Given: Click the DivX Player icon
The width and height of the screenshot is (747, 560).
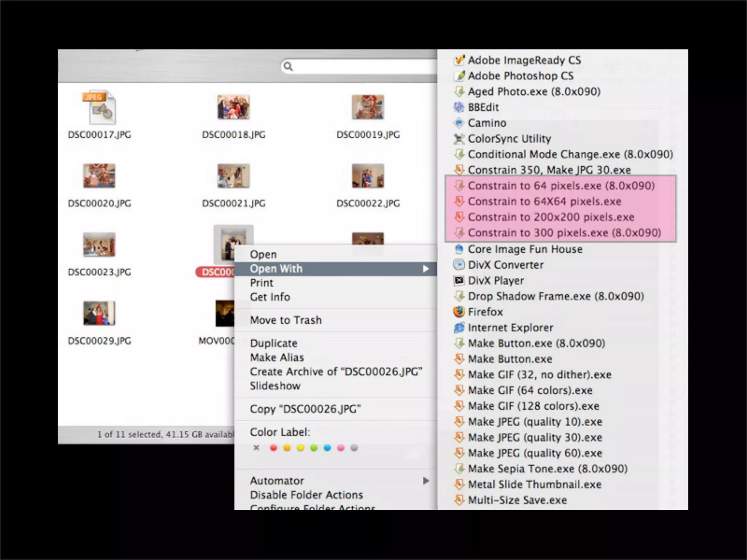Looking at the screenshot, I should (459, 280).
